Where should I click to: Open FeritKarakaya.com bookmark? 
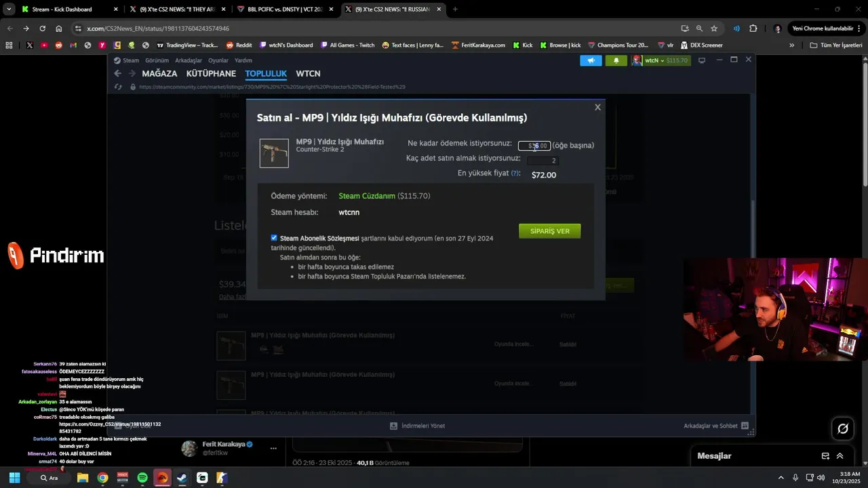[477, 45]
